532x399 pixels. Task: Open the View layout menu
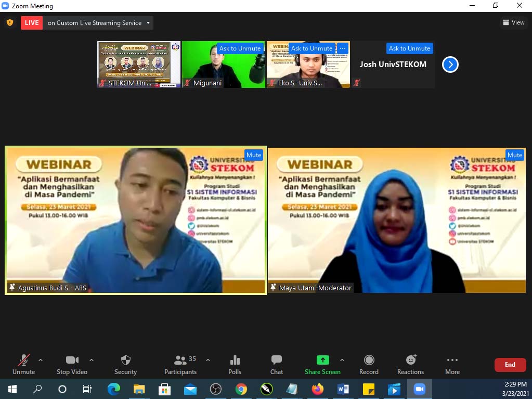pyautogui.click(x=514, y=22)
